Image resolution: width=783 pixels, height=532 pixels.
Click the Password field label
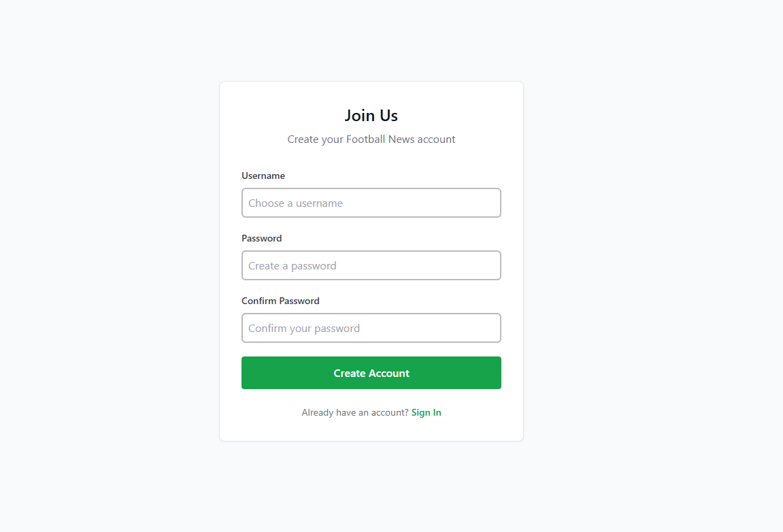261,238
